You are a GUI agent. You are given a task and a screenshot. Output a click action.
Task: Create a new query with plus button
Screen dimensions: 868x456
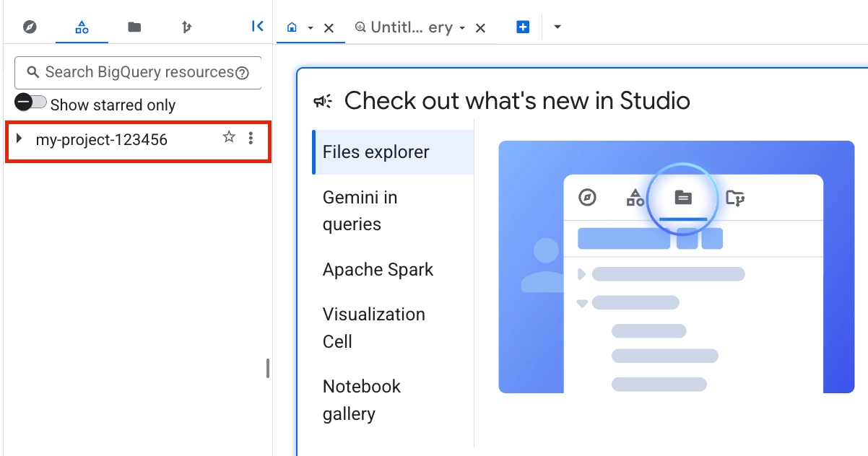point(524,27)
